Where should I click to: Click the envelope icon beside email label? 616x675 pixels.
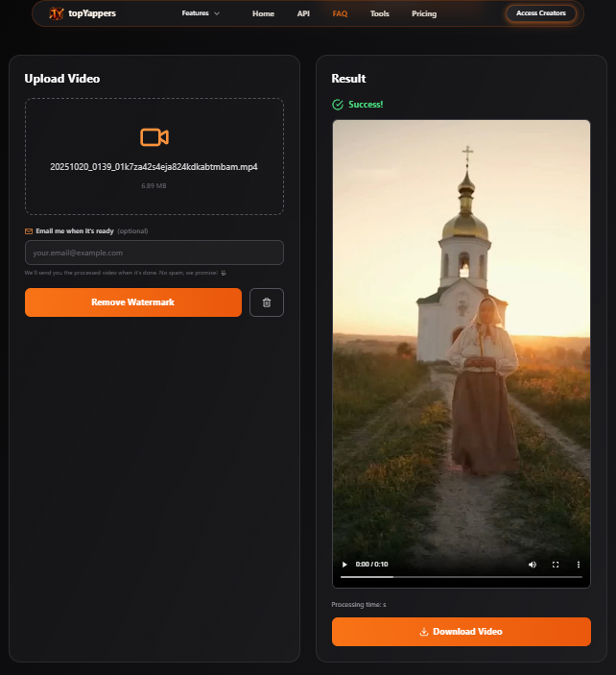(x=29, y=231)
